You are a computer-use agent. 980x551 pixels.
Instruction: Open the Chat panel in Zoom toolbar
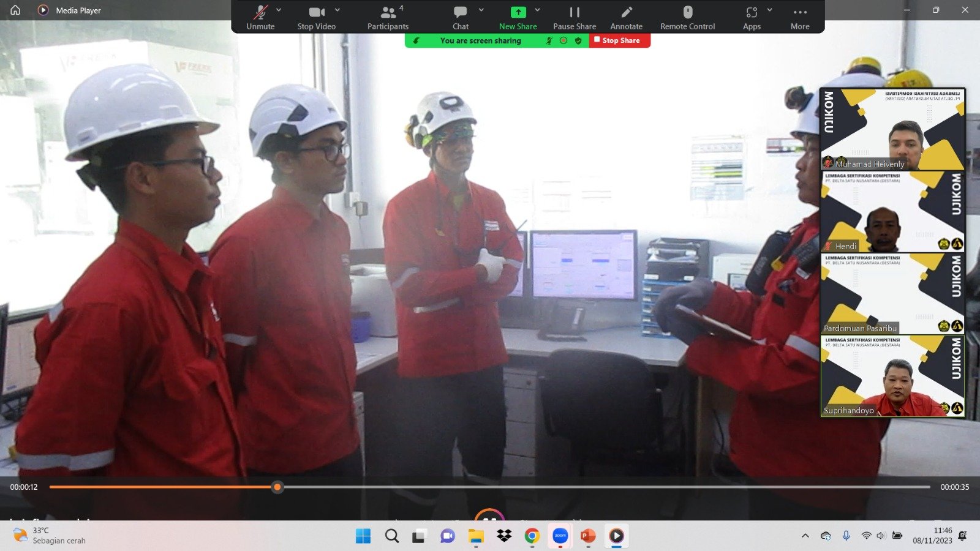coord(460,17)
